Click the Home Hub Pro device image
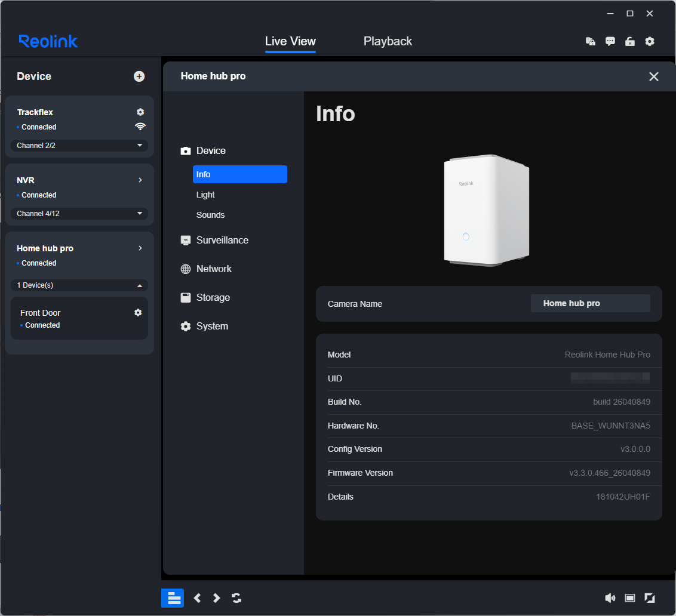The image size is (676, 616). tap(486, 210)
